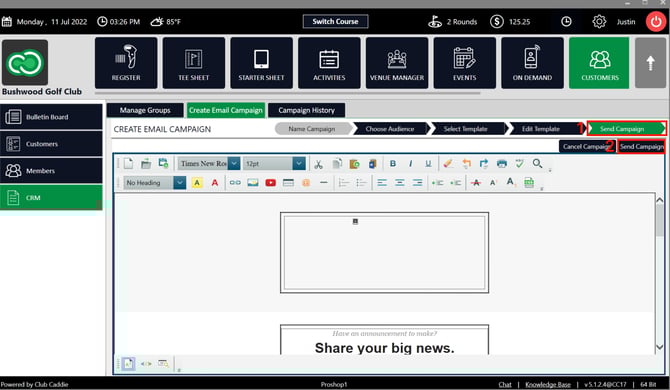The width and height of the screenshot is (670, 390).
Task: Click the print icon in editor toolbar
Action: [502, 163]
